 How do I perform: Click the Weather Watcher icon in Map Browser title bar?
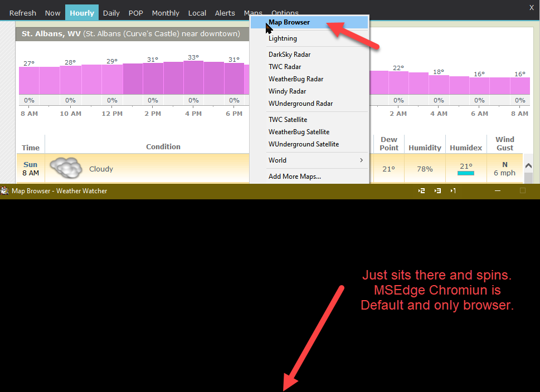(x=5, y=191)
